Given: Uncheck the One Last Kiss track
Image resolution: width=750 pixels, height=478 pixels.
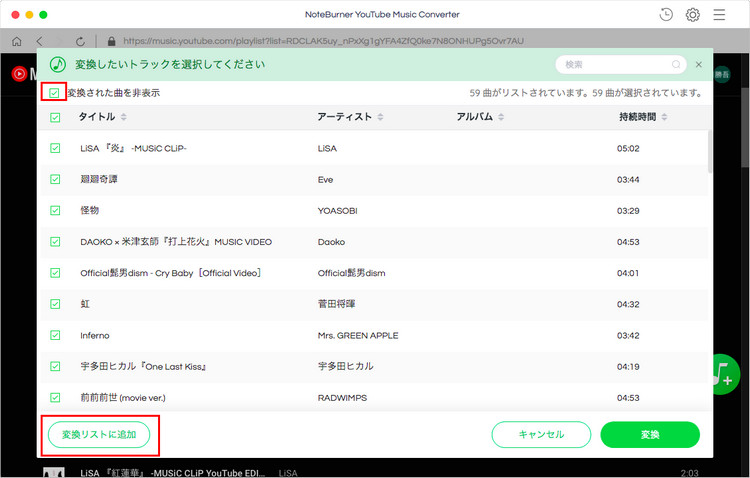Looking at the screenshot, I should pyautogui.click(x=55, y=366).
